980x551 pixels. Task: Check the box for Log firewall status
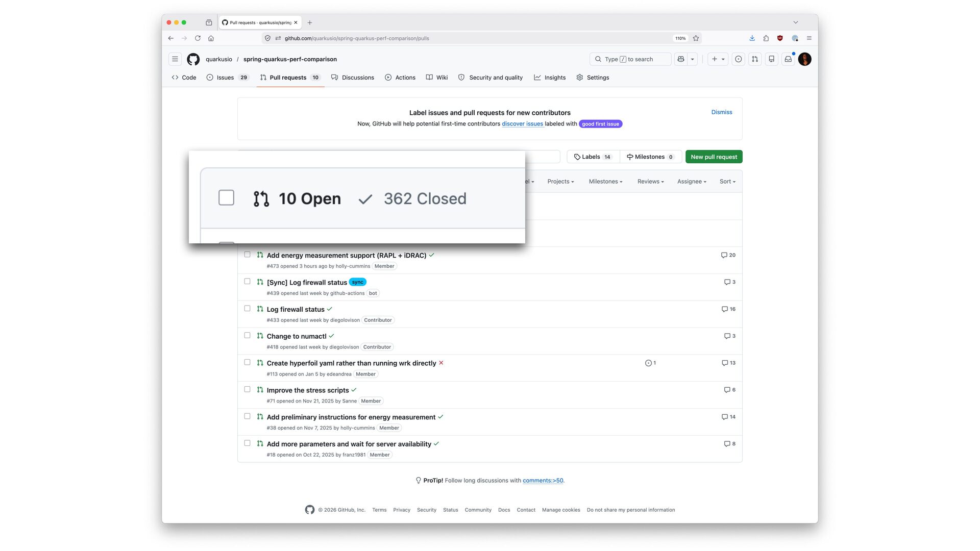[247, 309]
